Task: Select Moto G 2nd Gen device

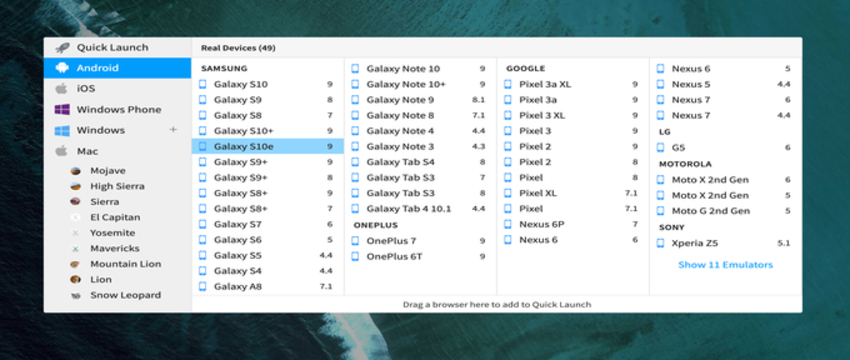Action: click(x=725, y=211)
